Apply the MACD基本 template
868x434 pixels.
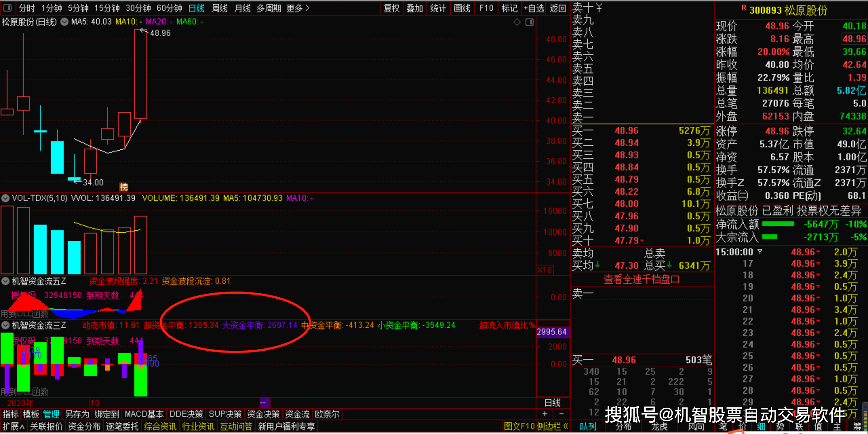144,414
